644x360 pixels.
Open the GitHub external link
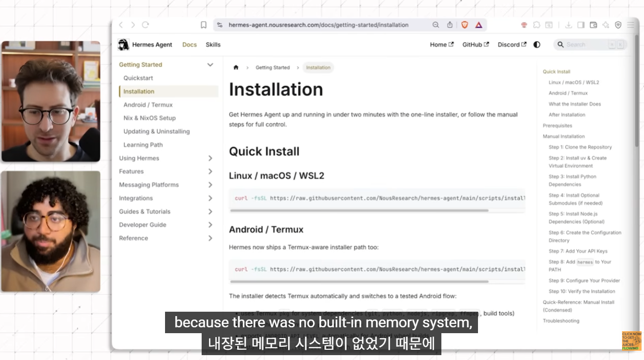476,44
